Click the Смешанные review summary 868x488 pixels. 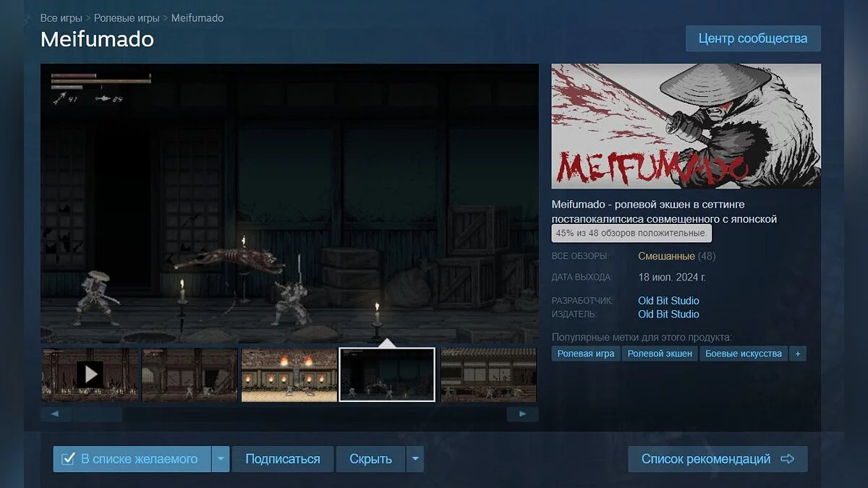pos(666,256)
